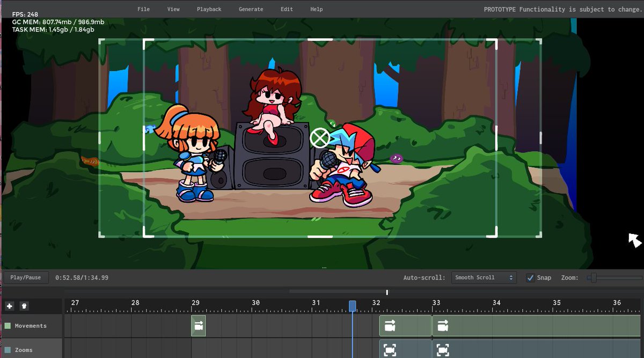
Task: Select the Movements track label
Action: [31, 326]
